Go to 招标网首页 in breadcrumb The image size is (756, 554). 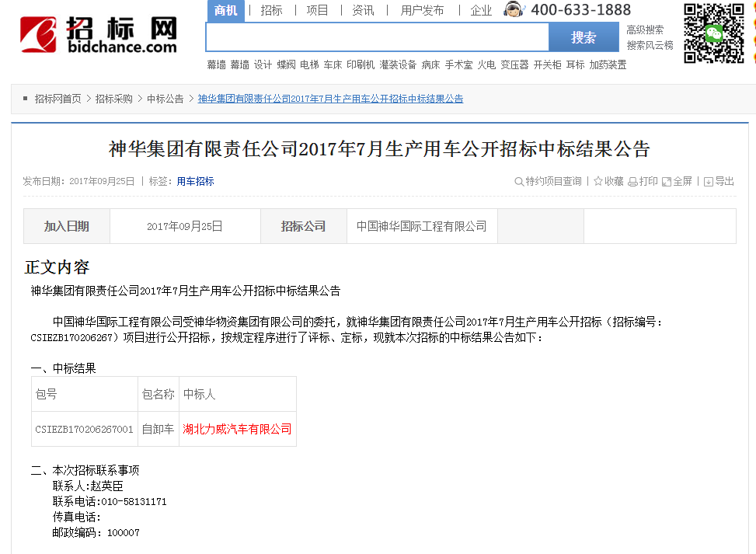(x=57, y=99)
